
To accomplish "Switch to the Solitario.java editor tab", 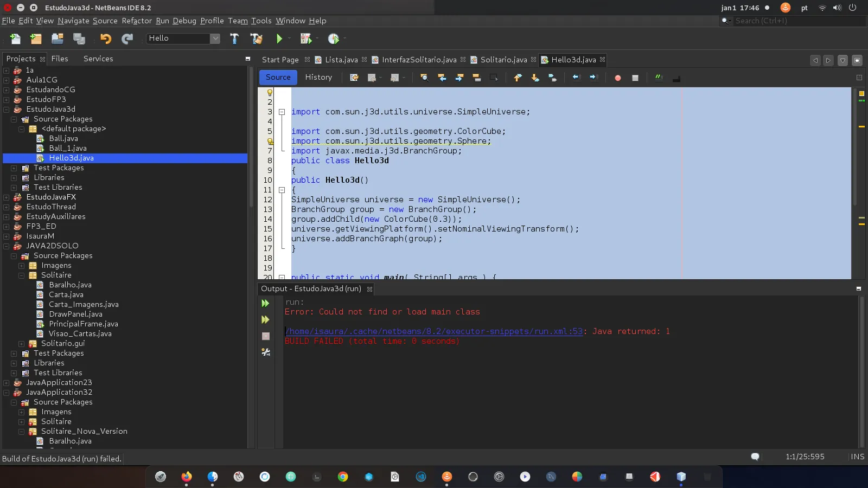I will pos(503,60).
